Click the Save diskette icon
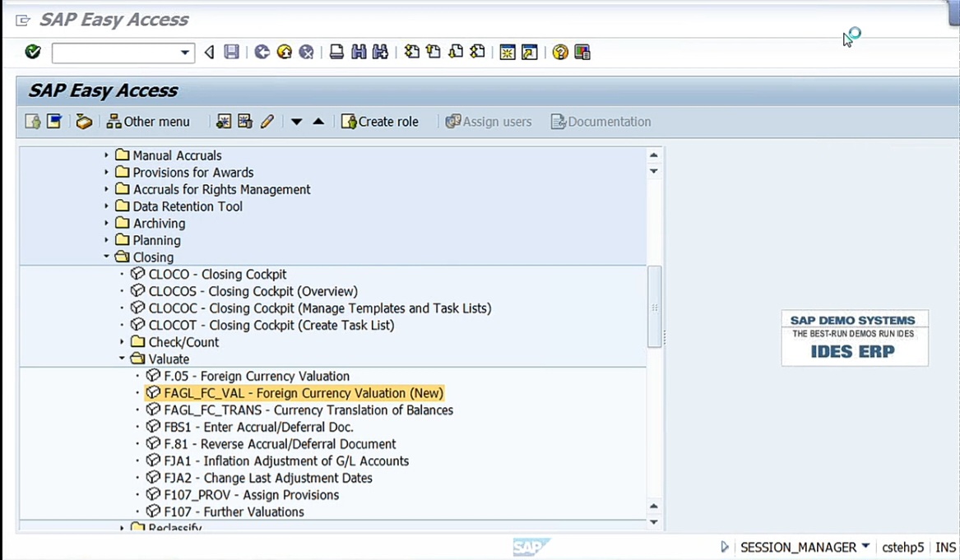The width and height of the screenshot is (960, 560). click(x=231, y=52)
